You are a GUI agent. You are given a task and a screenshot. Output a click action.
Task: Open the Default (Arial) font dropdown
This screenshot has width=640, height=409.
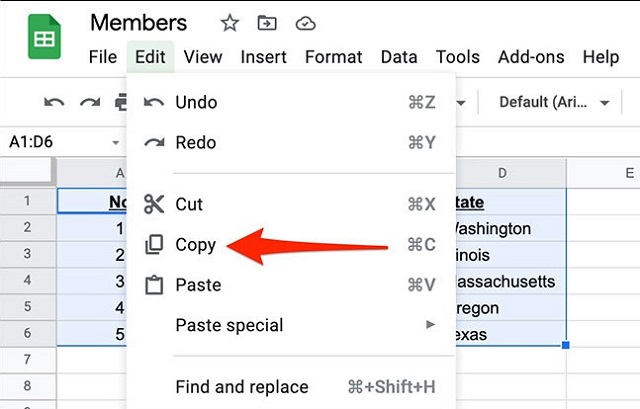(553, 102)
